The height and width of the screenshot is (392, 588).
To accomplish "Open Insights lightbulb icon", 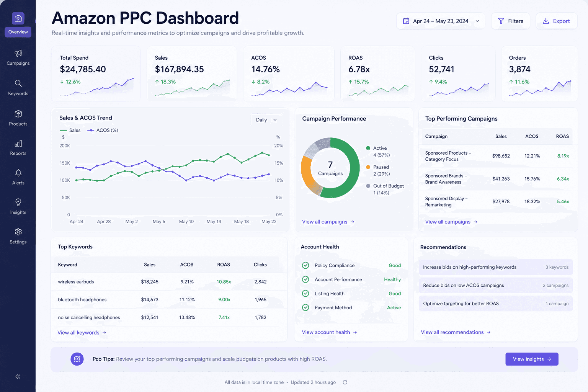I will coord(18,202).
